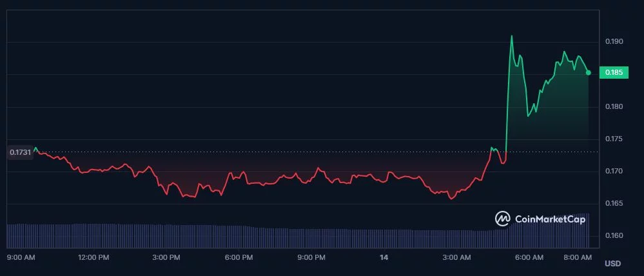Click the 6:00 PM time axis label
The image size is (644, 276).
click(x=239, y=257)
